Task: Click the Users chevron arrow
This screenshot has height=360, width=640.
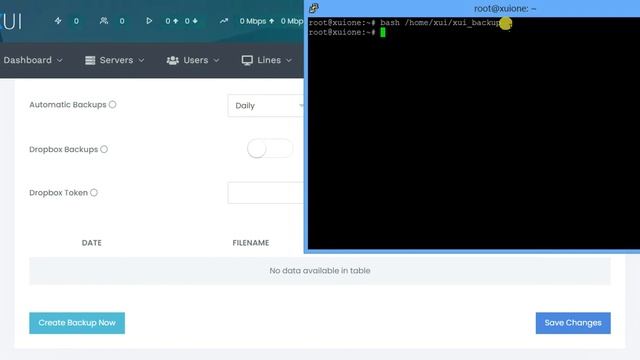Action: click(x=216, y=60)
